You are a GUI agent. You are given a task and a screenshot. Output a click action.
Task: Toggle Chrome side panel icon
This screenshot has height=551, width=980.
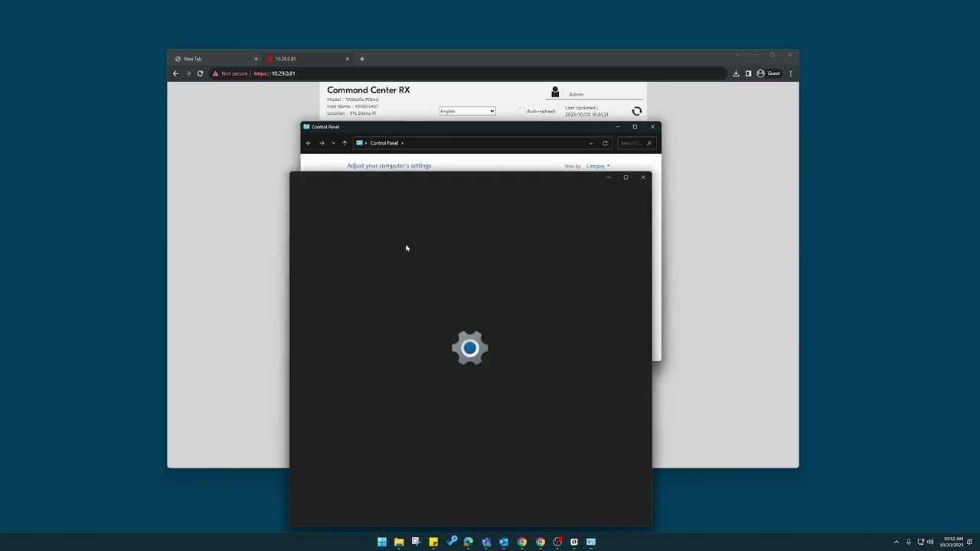click(x=748, y=73)
